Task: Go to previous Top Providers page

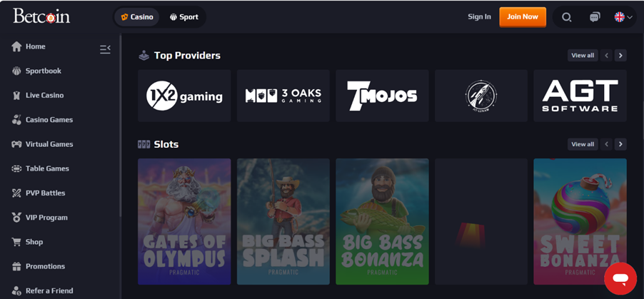Action: [606, 56]
